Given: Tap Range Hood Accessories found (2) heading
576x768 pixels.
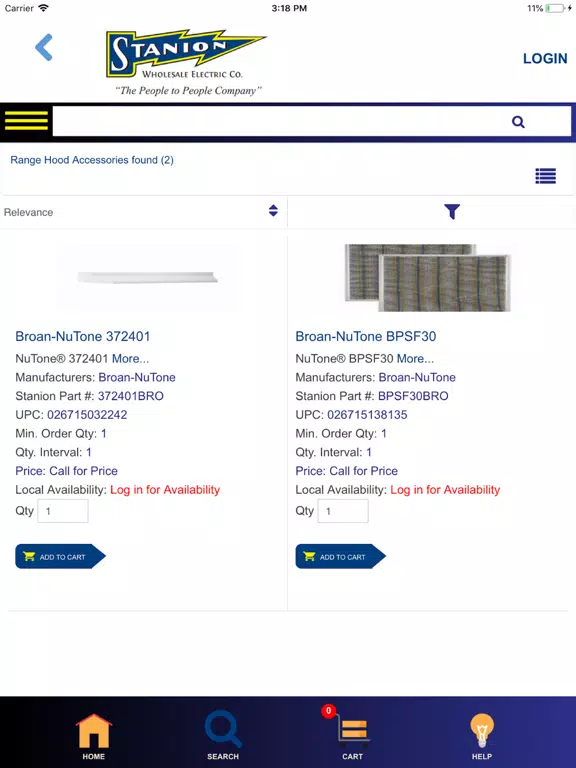Looking at the screenshot, I should tap(92, 160).
